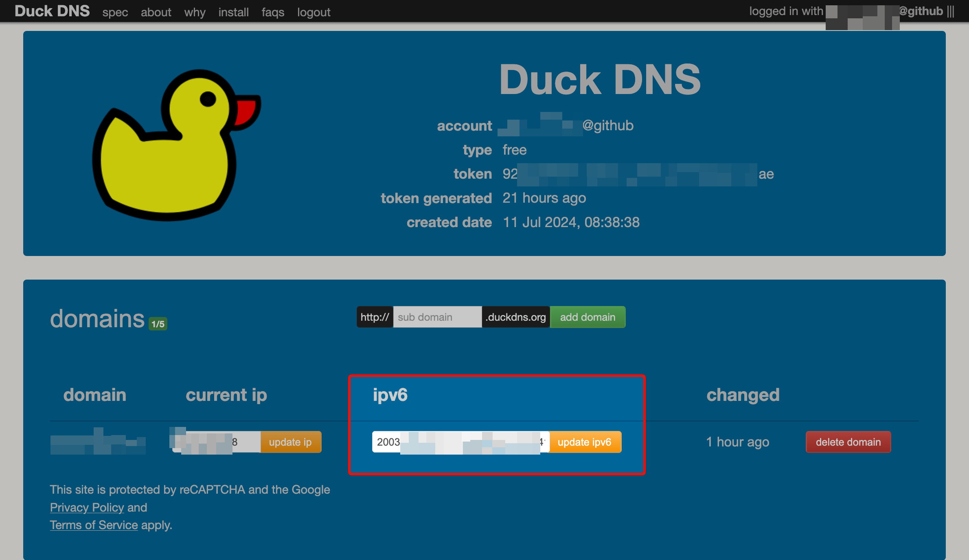The image size is (969, 560).
Task: Open the about page link
Action: (x=156, y=12)
